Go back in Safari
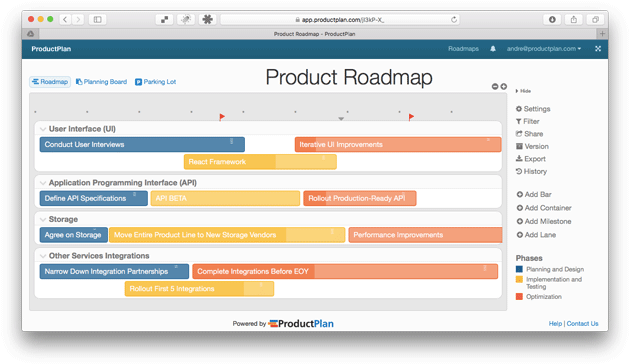 click(65, 19)
